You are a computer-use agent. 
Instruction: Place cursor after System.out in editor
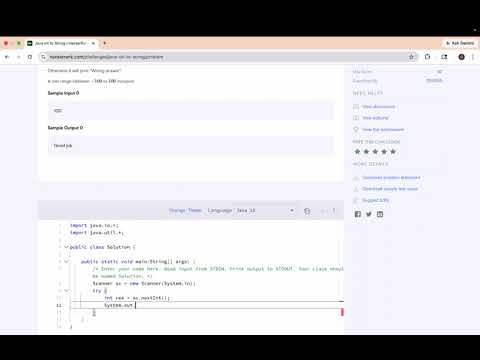[x=135, y=305]
